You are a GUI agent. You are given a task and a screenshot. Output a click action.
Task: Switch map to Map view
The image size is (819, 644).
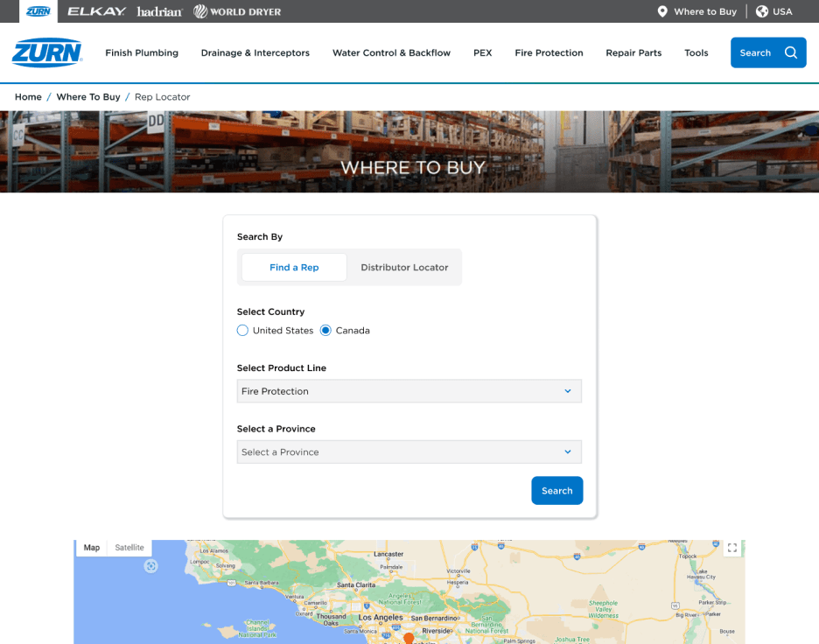click(91, 548)
